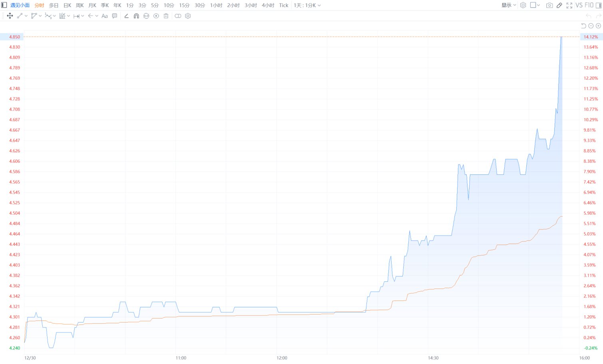This screenshot has height=364, width=603.
Task: Click the 14.12% percentage change label
Action: click(x=591, y=37)
